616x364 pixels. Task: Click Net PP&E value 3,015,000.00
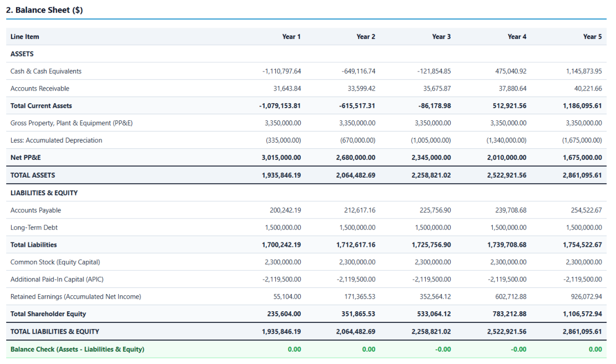(281, 158)
